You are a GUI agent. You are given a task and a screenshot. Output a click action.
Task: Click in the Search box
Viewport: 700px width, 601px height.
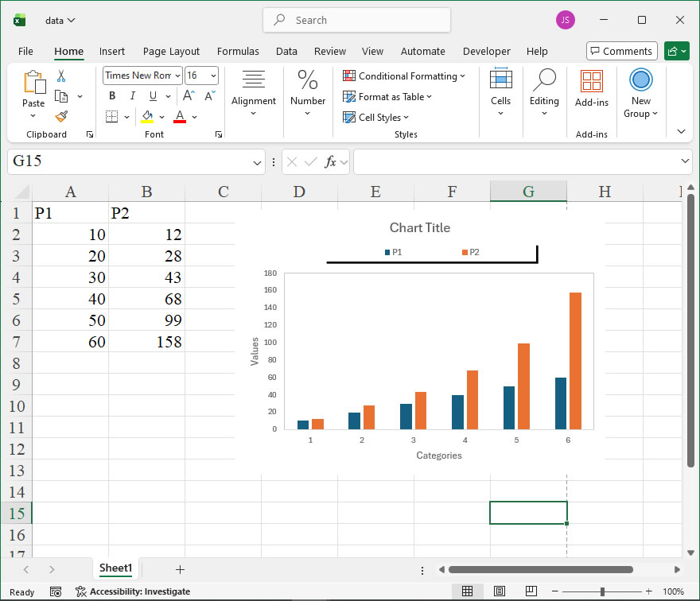click(357, 20)
